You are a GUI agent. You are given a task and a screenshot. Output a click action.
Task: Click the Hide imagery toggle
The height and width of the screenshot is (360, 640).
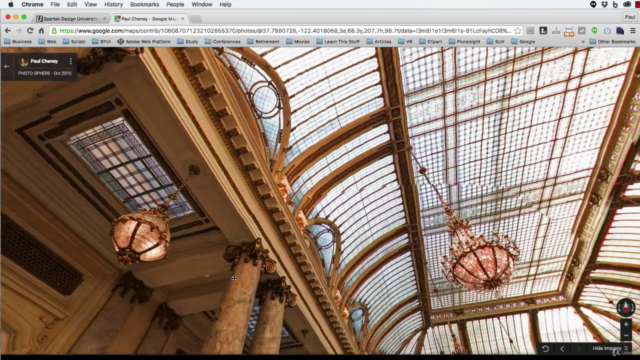pos(610,348)
